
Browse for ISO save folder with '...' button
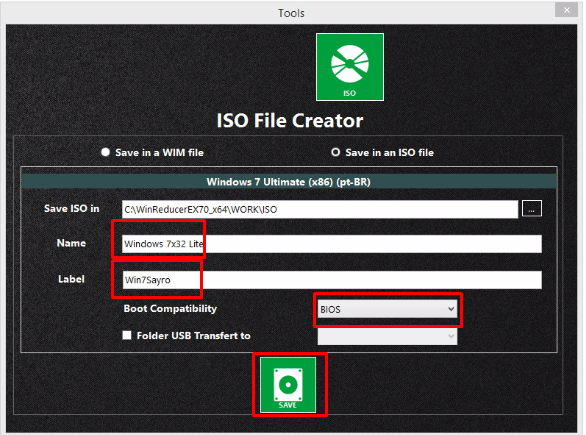[531, 209]
